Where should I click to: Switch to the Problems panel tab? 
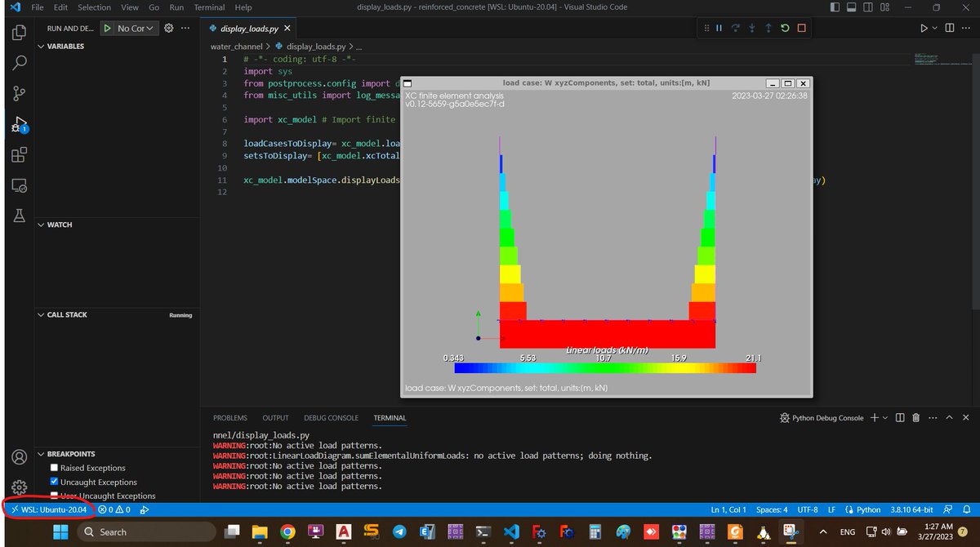pyautogui.click(x=229, y=417)
